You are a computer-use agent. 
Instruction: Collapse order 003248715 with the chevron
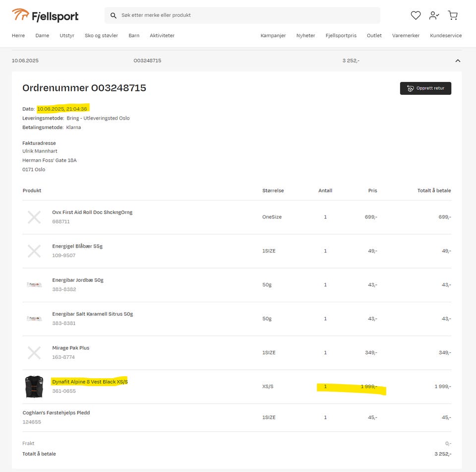(x=458, y=61)
